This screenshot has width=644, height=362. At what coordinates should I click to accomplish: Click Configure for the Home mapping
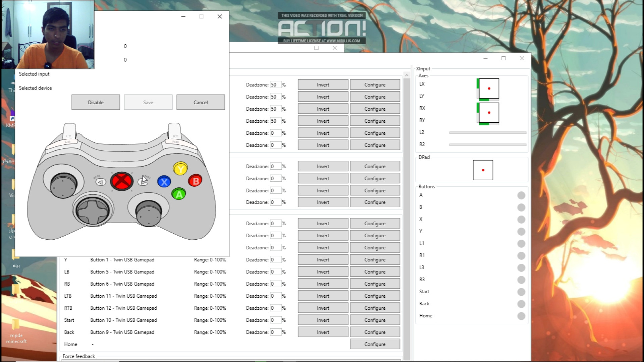point(375,344)
